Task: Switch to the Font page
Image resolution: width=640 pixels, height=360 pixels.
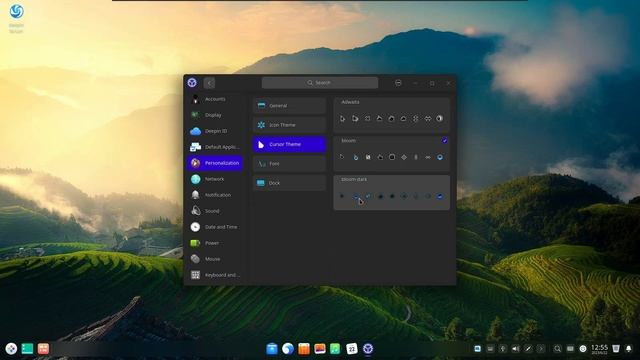Action: [x=289, y=164]
